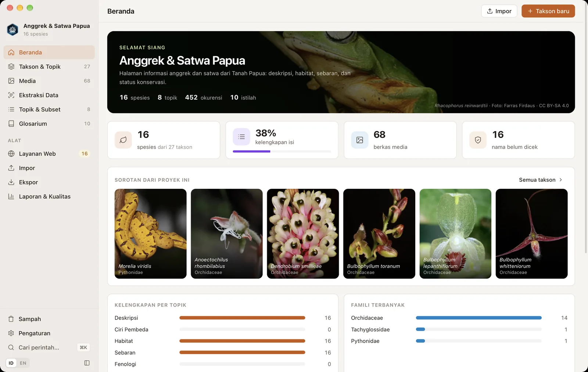Image resolution: width=588 pixels, height=372 pixels.
Task: Select the Ekstraksi Data icon
Action: click(x=11, y=95)
